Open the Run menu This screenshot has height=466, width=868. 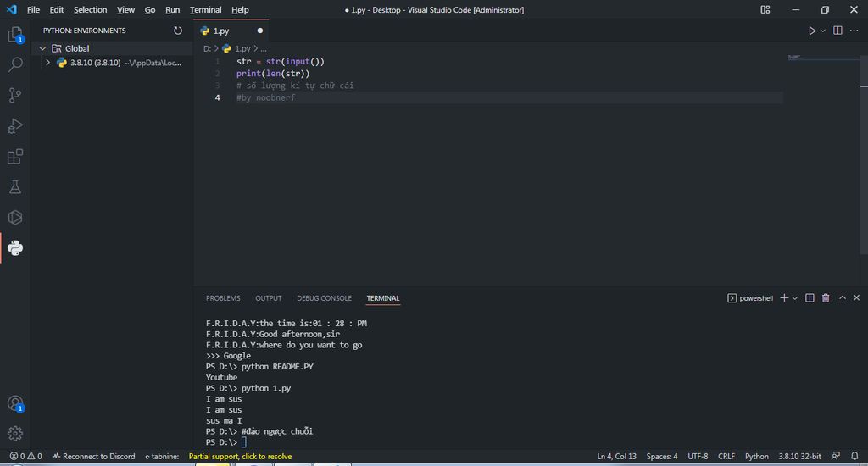(x=172, y=9)
